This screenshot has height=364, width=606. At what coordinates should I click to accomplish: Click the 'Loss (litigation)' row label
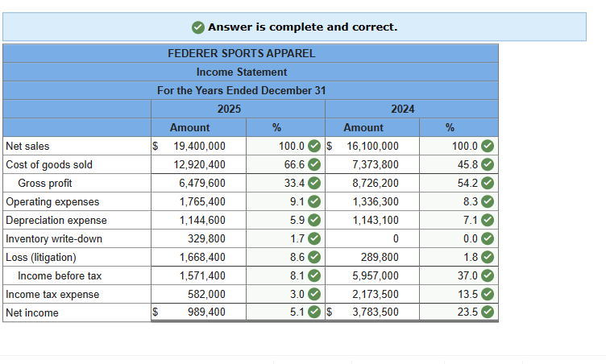[41, 258]
